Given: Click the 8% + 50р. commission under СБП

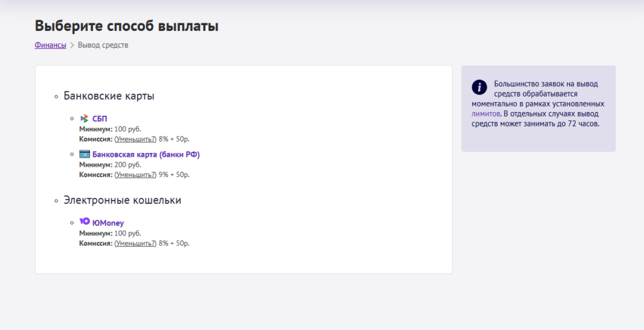Looking at the screenshot, I should click(174, 139).
